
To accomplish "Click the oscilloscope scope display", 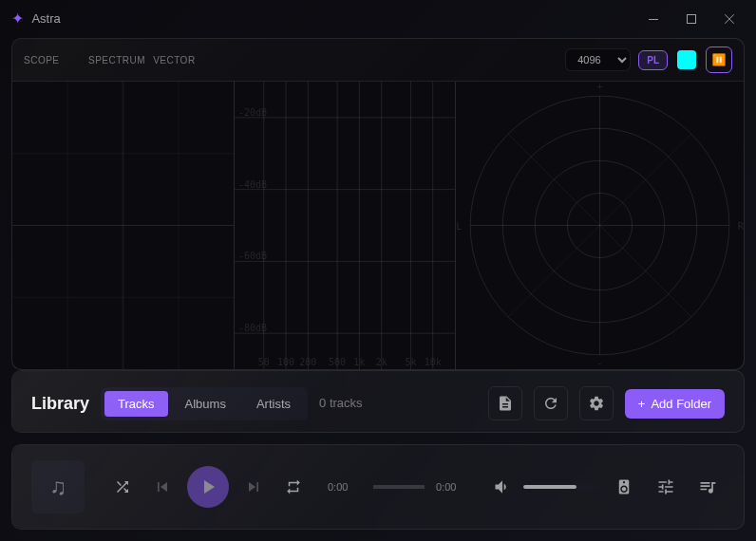I will (123, 225).
